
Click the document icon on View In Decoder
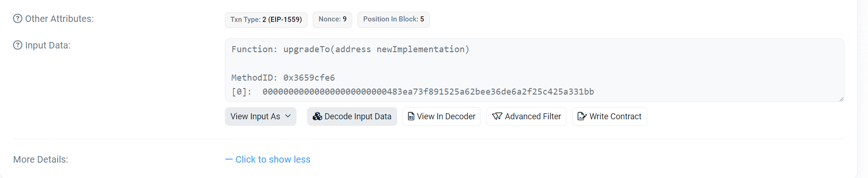411,116
